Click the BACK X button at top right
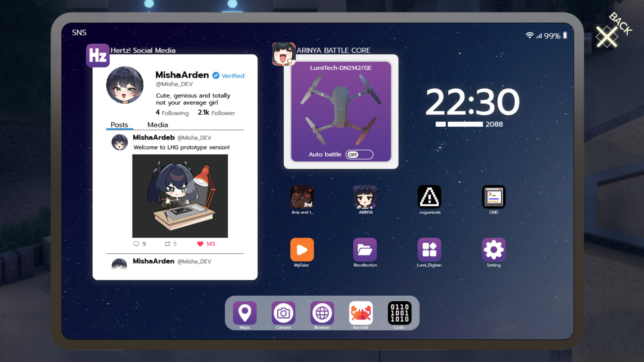 click(x=608, y=36)
